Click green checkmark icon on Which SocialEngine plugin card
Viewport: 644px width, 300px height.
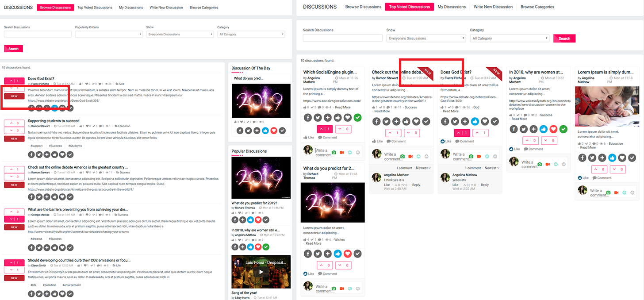click(x=357, y=118)
